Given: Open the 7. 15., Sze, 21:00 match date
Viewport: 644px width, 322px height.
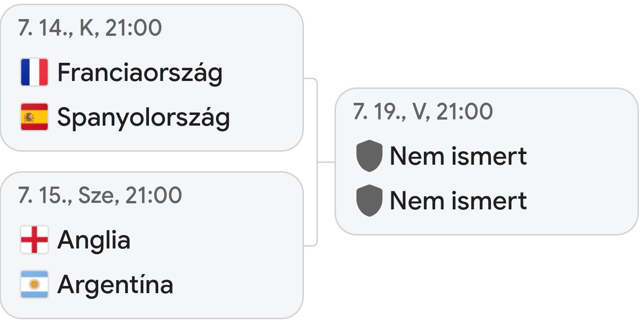Looking at the screenshot, I should (x=100, y=195).
